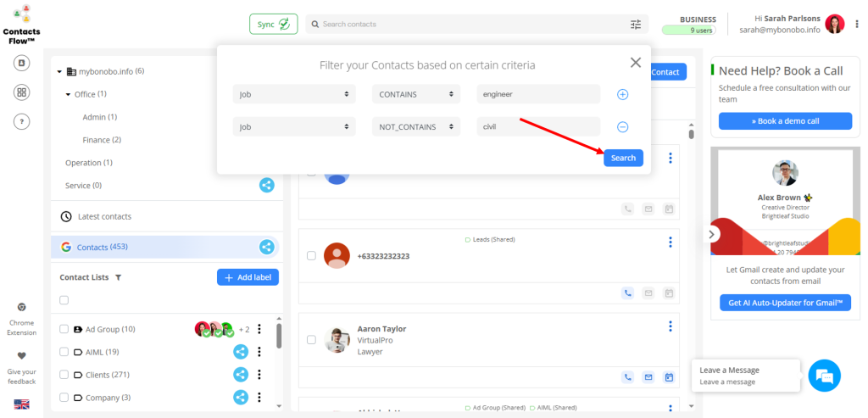Click share icon for AIML list
Image resolution: width=868 pixels, height=418 pixels.
coord(241,352)
